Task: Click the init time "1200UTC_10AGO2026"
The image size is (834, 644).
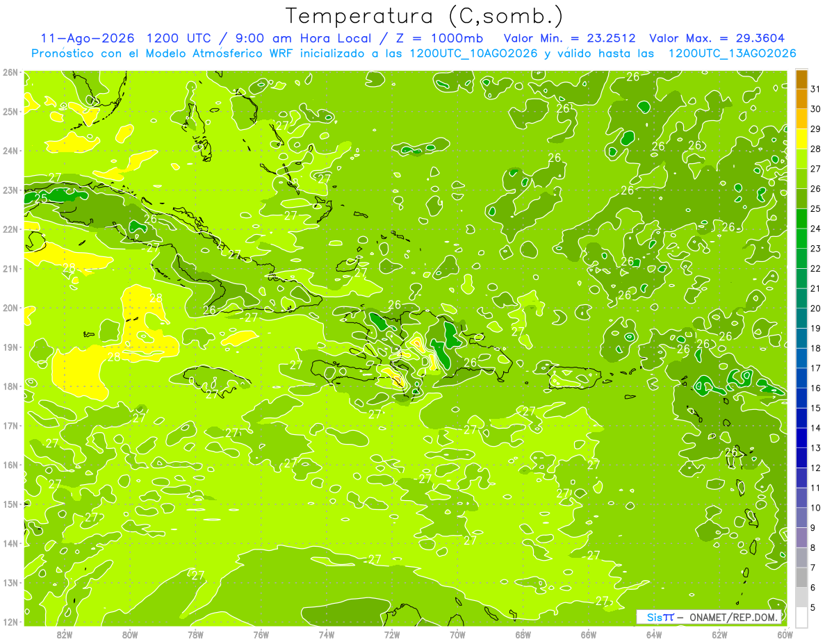Action: point(473,53)
